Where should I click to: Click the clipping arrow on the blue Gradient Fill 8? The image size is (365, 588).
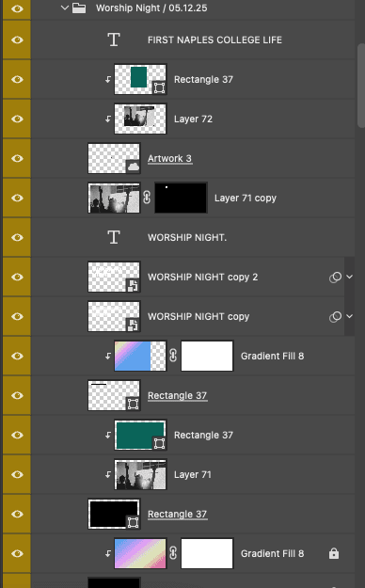coord(108,356)
